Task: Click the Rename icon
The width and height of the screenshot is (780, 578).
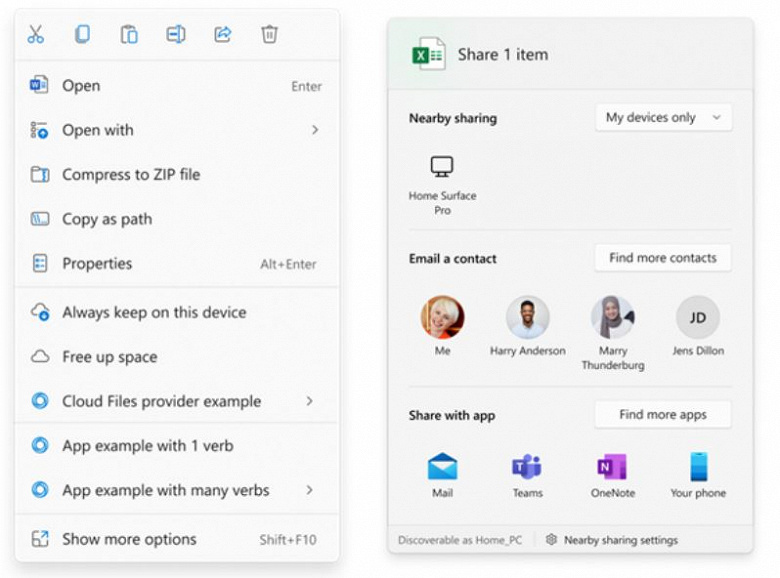Action: (x=176, y=34)
